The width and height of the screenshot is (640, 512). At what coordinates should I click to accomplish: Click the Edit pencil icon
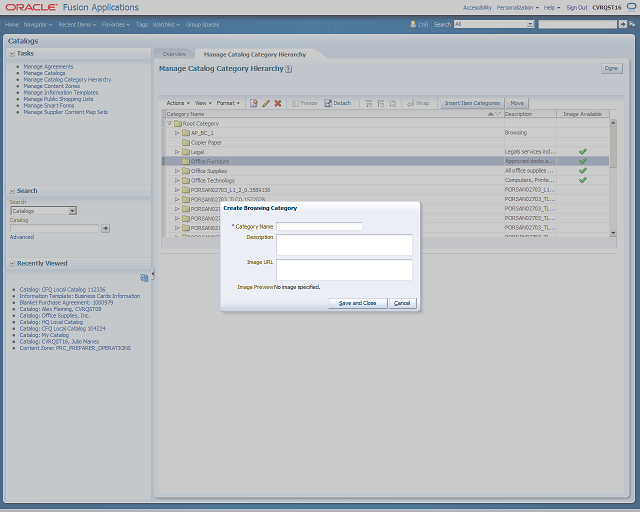(266, 103)
